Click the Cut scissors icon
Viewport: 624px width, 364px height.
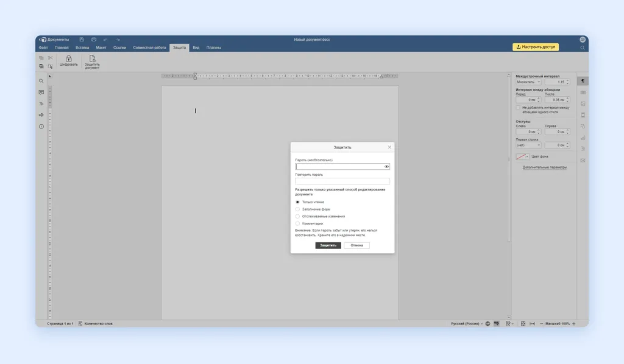click(x=51, y=58)
